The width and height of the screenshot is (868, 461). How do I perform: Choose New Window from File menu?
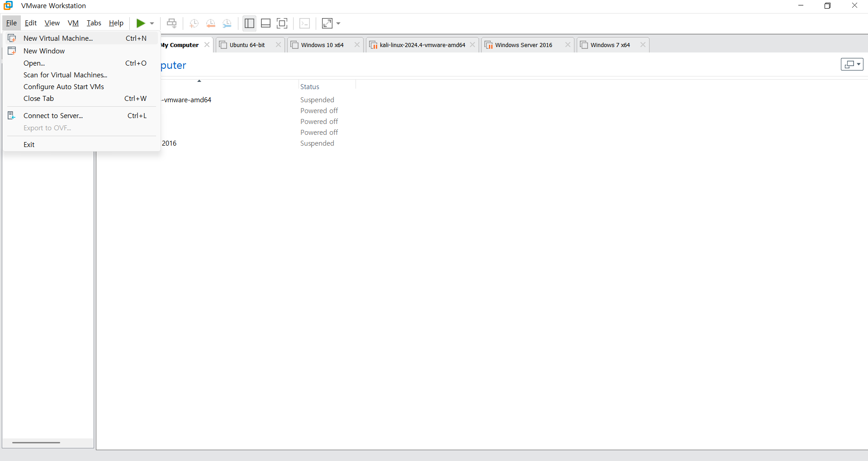(81, 51)
